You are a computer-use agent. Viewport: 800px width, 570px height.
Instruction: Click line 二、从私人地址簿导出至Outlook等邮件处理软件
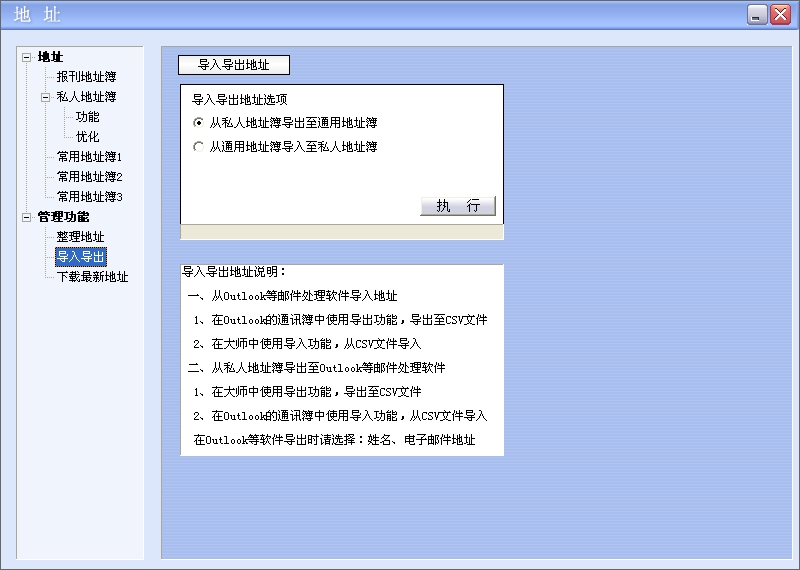[x=316, y=368]
